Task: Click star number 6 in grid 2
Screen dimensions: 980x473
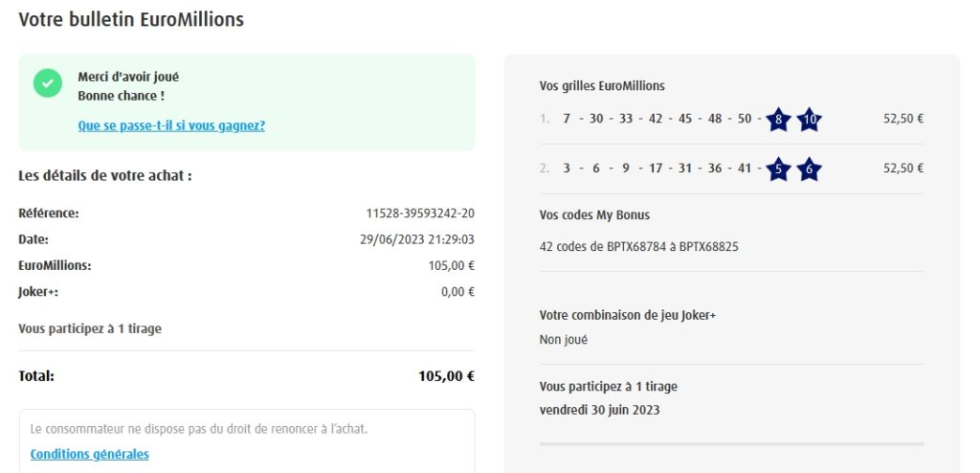Action: (x=809, y=169)
